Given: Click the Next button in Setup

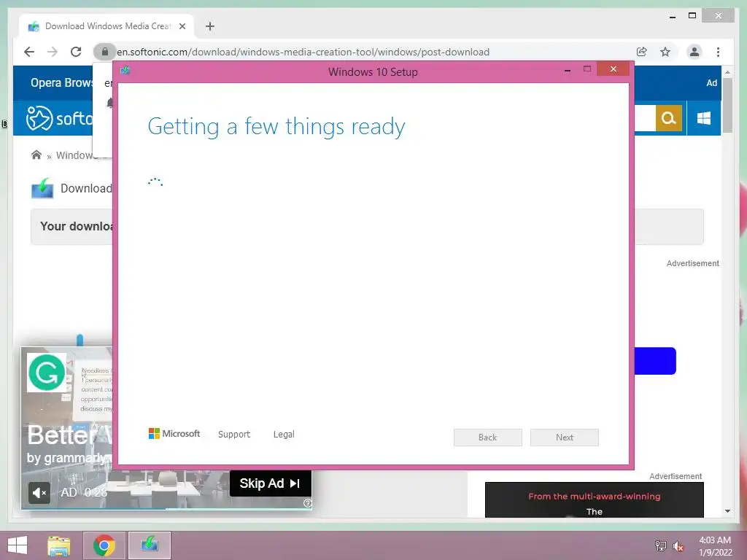Looking at the screenshot, I should (565, 437).
